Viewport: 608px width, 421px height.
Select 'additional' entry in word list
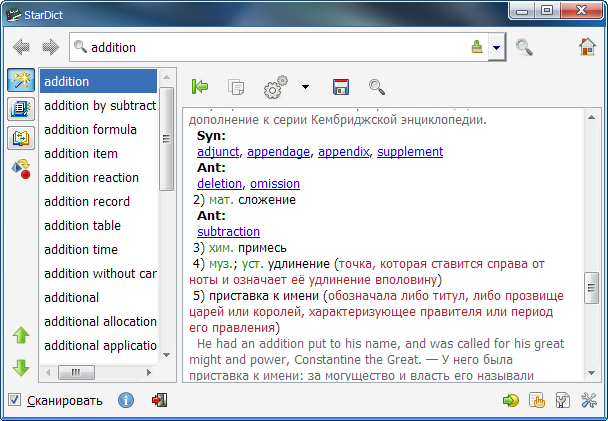pos(72,297)
